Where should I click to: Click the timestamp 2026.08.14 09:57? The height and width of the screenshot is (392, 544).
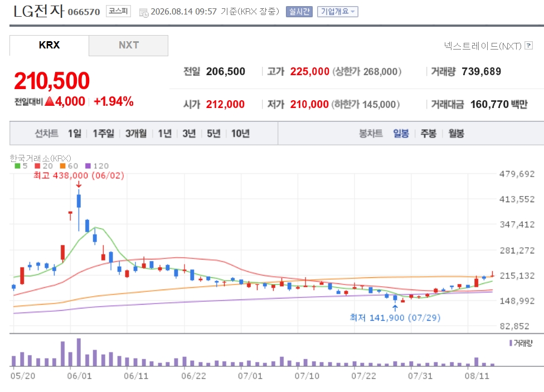pyautogui.click(x=184, y=12)
